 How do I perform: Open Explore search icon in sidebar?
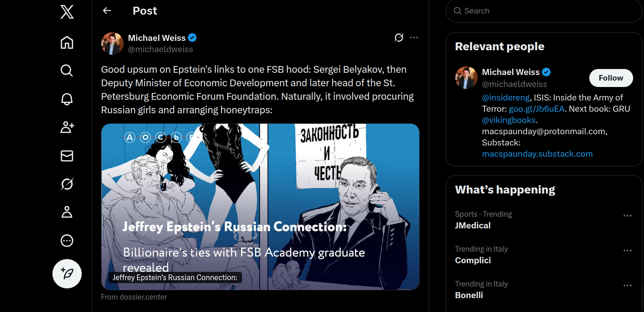click(x=67, y=70)
